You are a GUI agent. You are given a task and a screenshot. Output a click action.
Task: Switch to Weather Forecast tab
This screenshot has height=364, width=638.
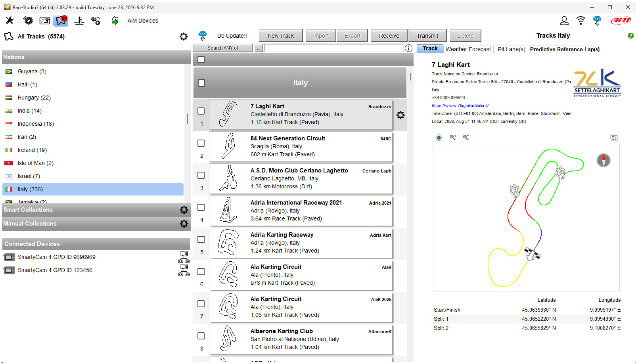click(x=468, y=49)
